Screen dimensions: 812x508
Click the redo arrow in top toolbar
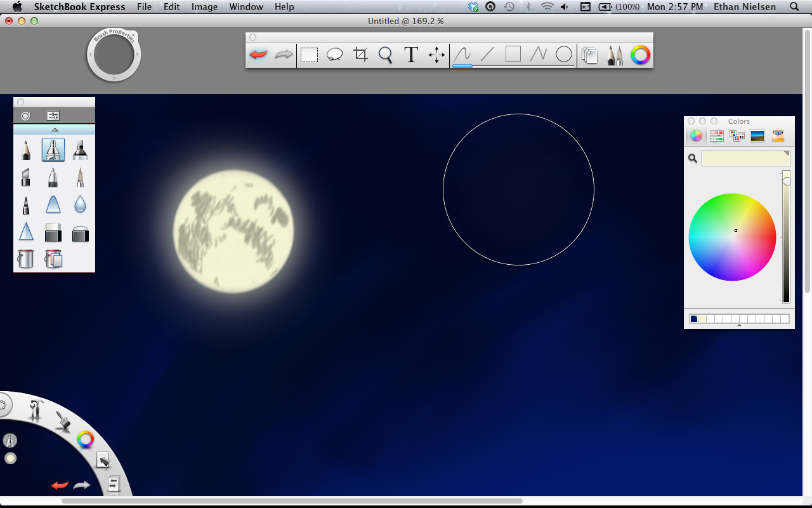(x=284, y=55)
